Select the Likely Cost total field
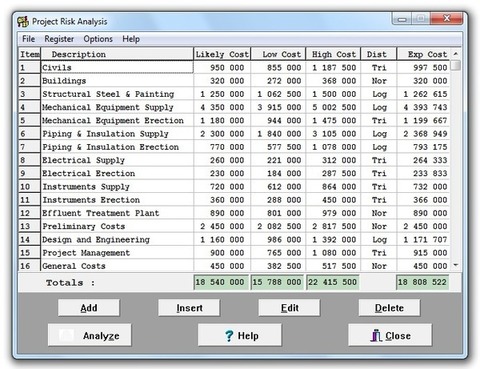This screenshot has width=480, height=369. pos(221,282)
